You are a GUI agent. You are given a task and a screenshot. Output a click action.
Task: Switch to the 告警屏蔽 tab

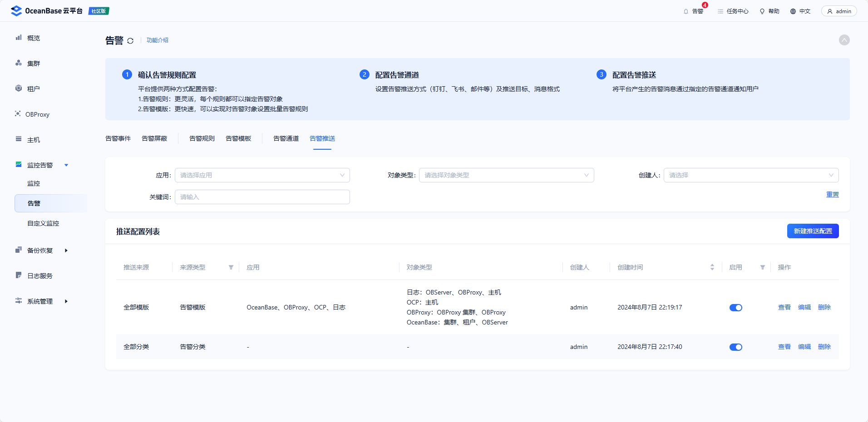[154, 138]
